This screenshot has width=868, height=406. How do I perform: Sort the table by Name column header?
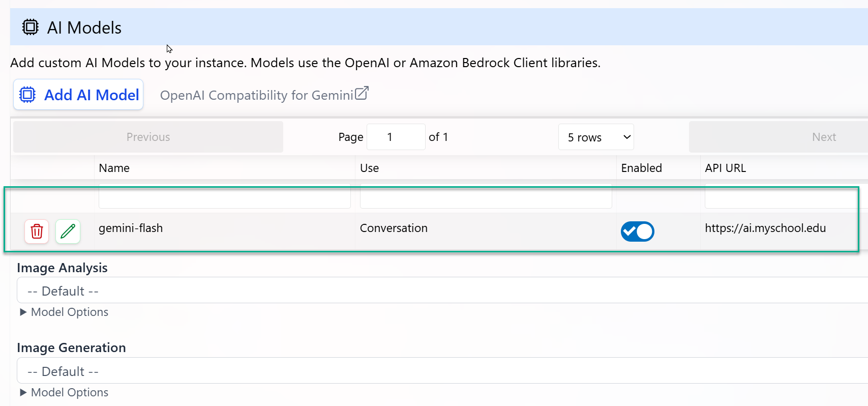coord(114,168)
